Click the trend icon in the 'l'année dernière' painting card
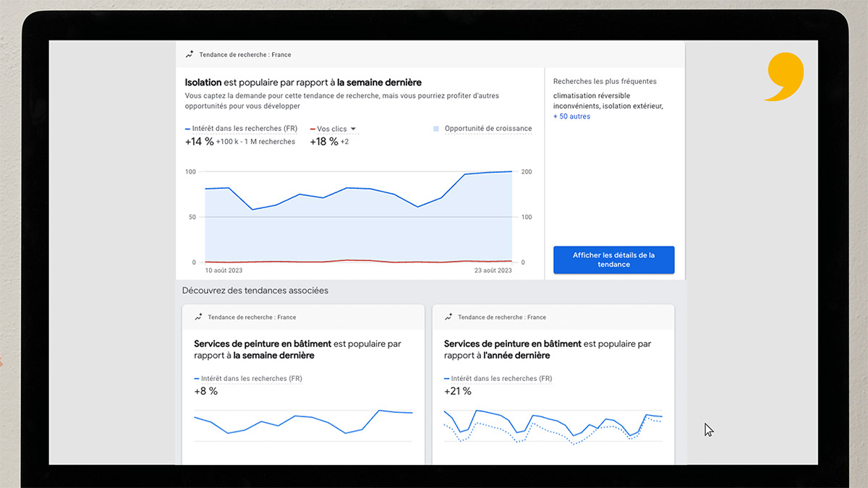Viewport: 868px width, 488px height. point(448,317)
